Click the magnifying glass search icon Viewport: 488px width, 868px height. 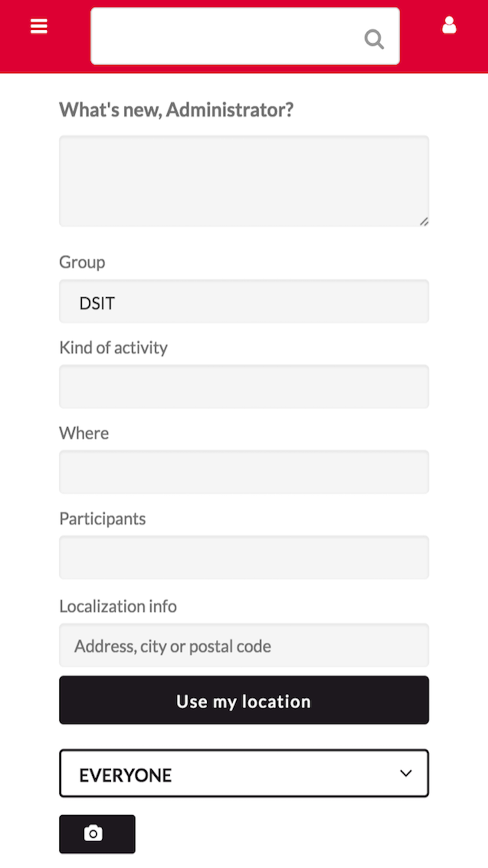point(374,39)
